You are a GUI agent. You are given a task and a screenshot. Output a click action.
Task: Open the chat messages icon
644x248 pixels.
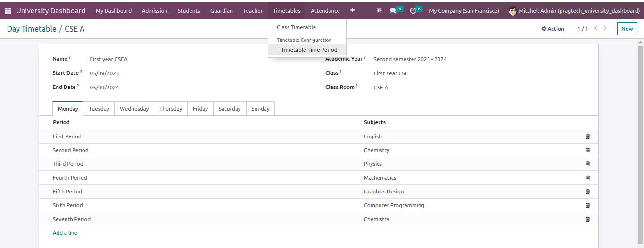coord(393,11)
